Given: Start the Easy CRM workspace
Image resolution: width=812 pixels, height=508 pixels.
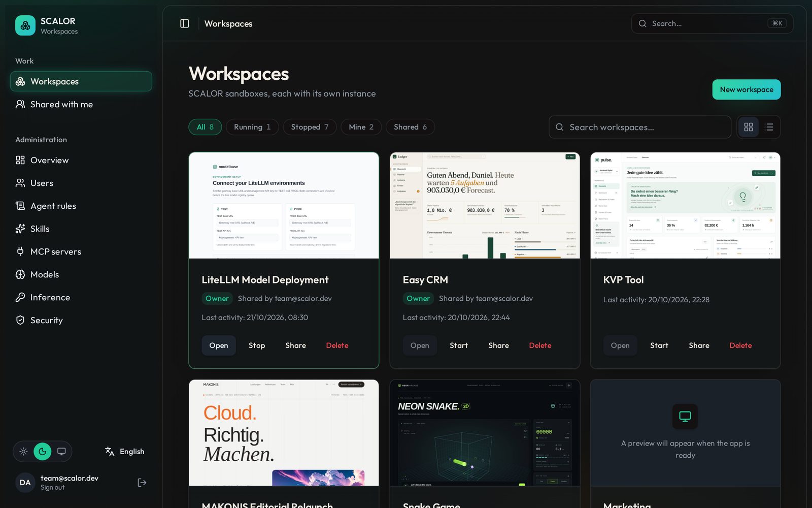Looking at the screenshot, I should 459,345.
